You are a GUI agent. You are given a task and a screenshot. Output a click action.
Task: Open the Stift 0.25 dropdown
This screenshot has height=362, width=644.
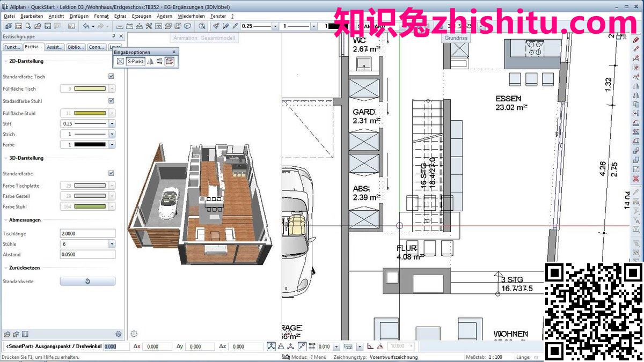112,123
